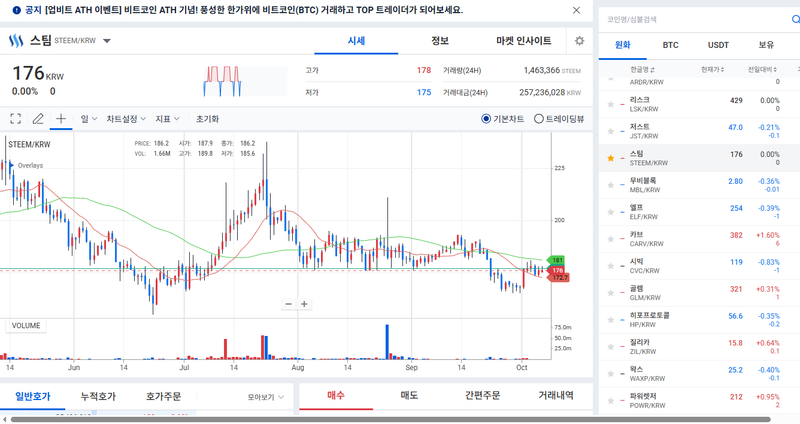
Task: Open the 매도 sell tab
Action: (409, 396)
